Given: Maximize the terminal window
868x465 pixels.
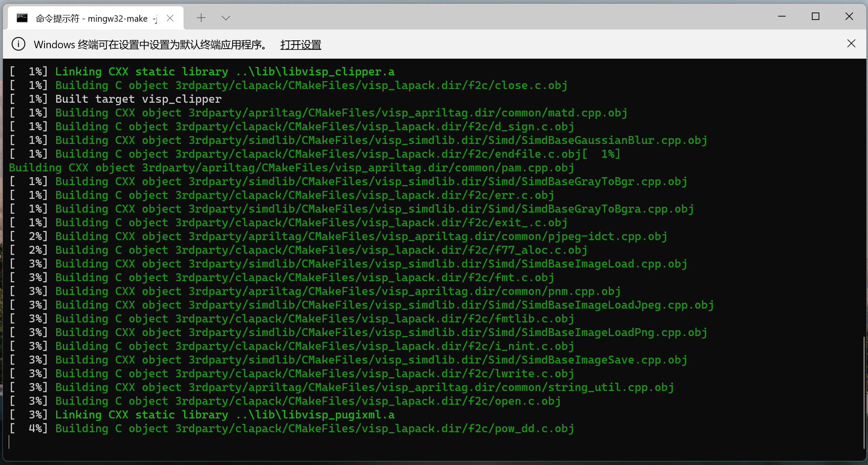Looking at the screenshot, I should click(816, 17).
